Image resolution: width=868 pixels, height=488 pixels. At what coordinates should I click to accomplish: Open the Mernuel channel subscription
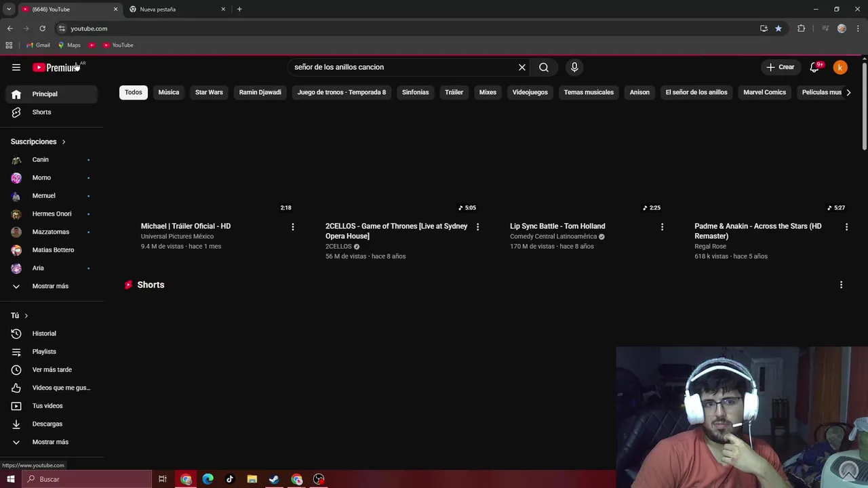point(52,196)
